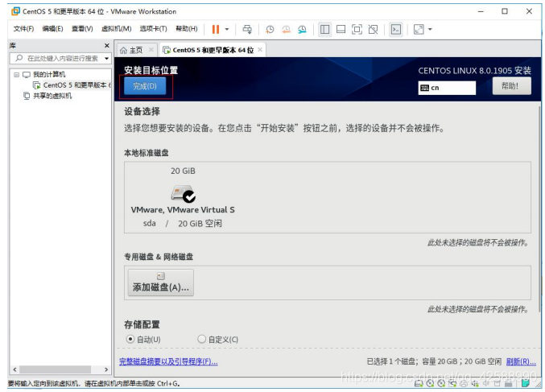Select the 20 GiB VMware virtual disk sda
Viewport: 545px width, 392px height.
pyautogui.click(x=183, y=197)
